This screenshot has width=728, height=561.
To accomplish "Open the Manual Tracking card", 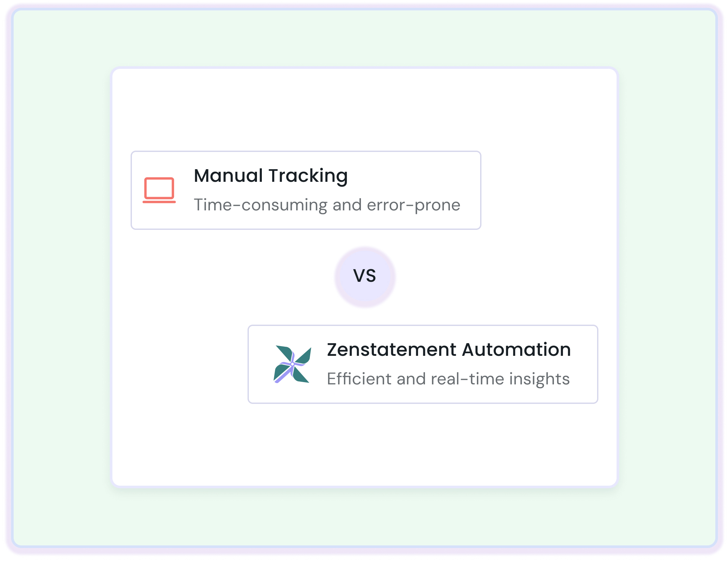I will point(306,190).
